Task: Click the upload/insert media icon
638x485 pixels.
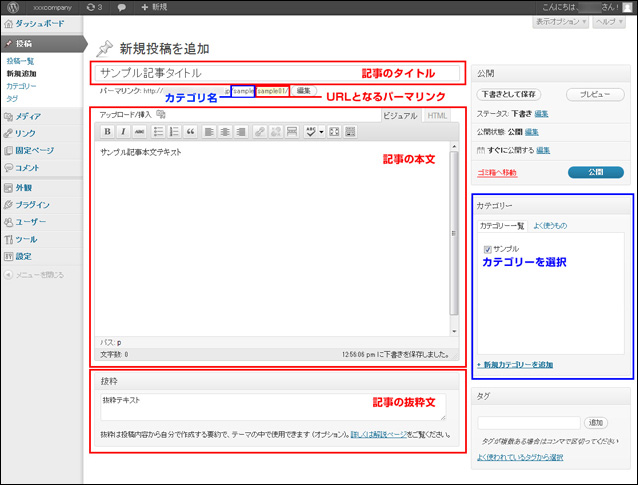Action: tap(161, 115)
